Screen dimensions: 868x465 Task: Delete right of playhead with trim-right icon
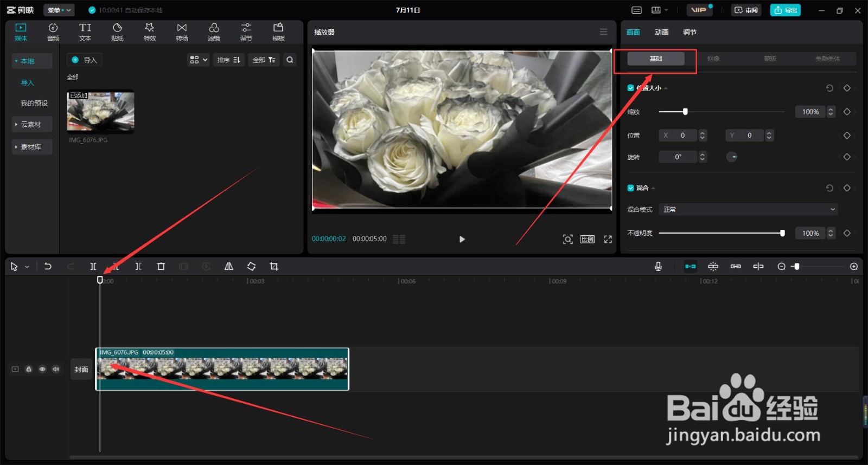[138, 266]
